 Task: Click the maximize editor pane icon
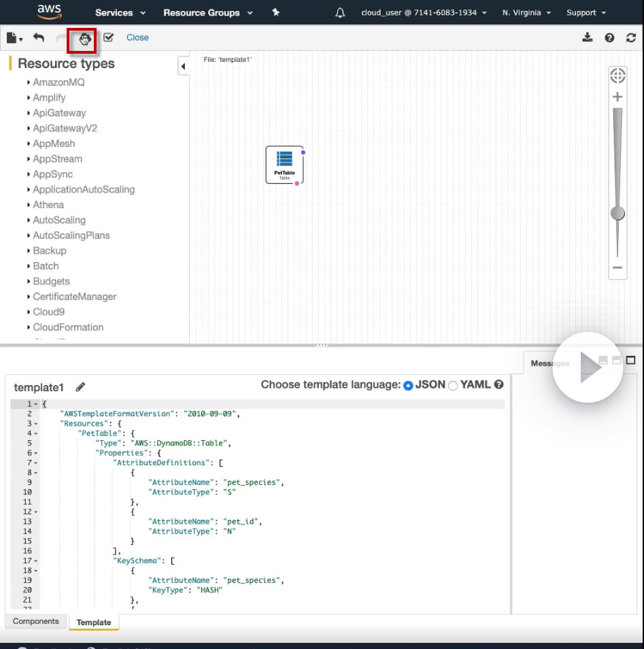(x=630, y=360)
